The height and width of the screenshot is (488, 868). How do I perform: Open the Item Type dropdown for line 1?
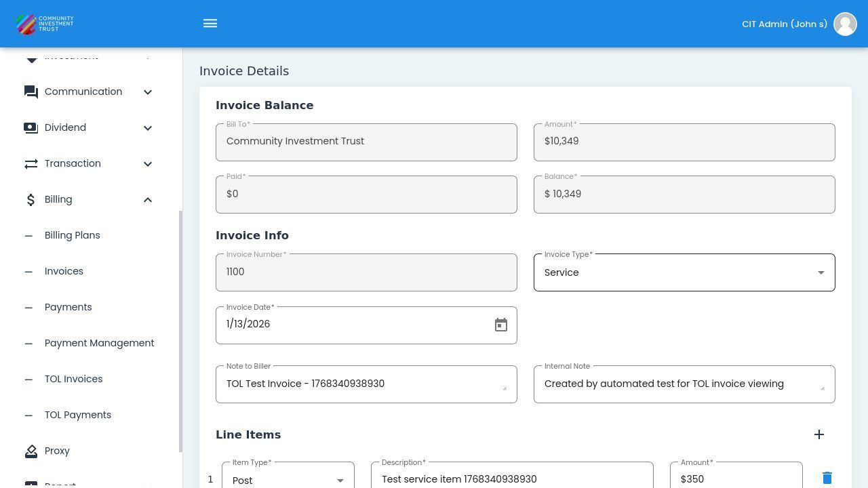click(x=288, y=479)
